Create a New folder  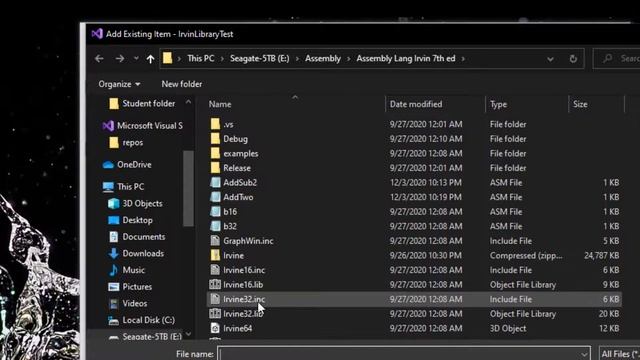[182, 84]
